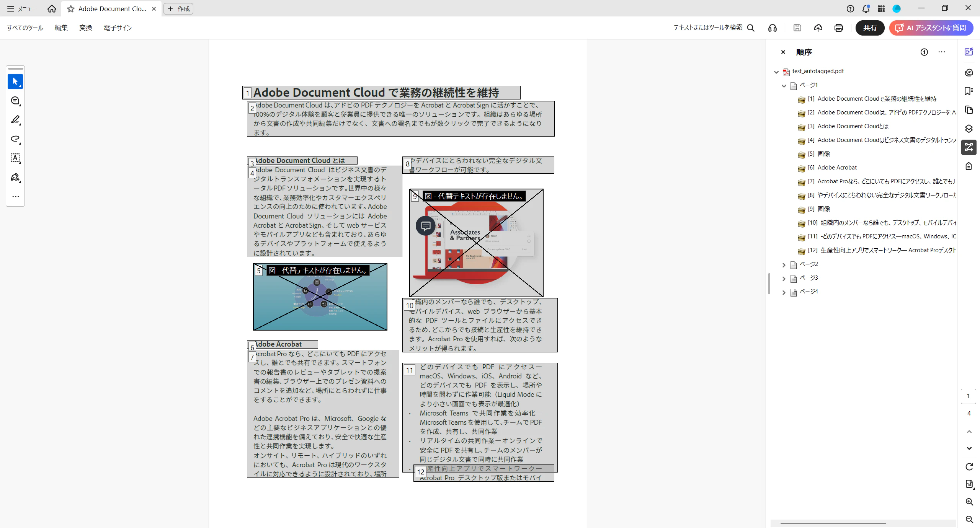Open the help question mark icon
This screenshot has width=980, height=528.
[850, 8]
